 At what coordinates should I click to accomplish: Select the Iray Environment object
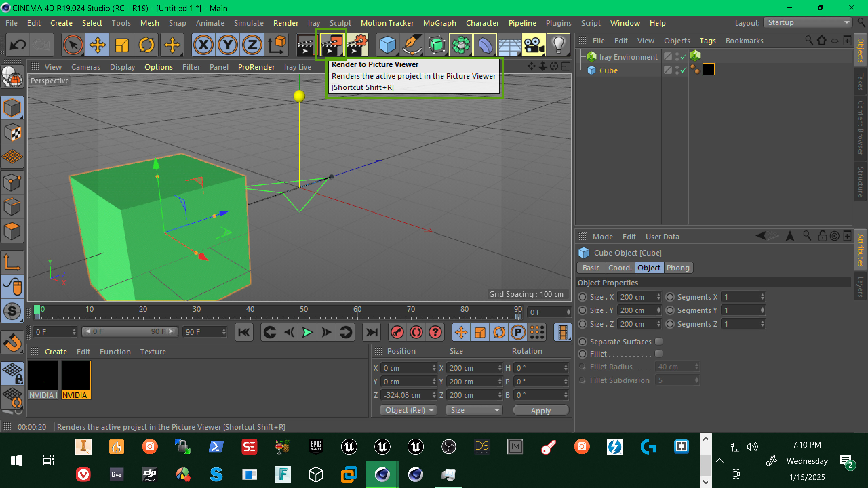pos(628,57)
